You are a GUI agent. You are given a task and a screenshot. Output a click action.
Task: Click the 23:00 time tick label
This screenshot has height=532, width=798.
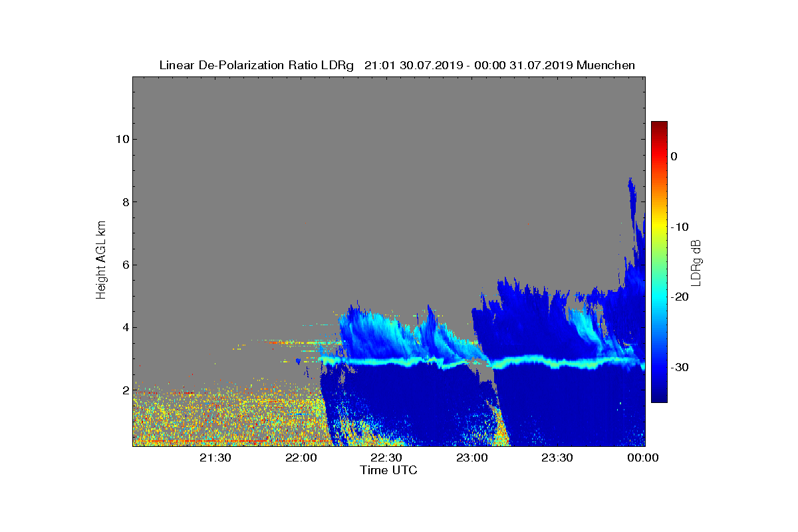[472, 458]
